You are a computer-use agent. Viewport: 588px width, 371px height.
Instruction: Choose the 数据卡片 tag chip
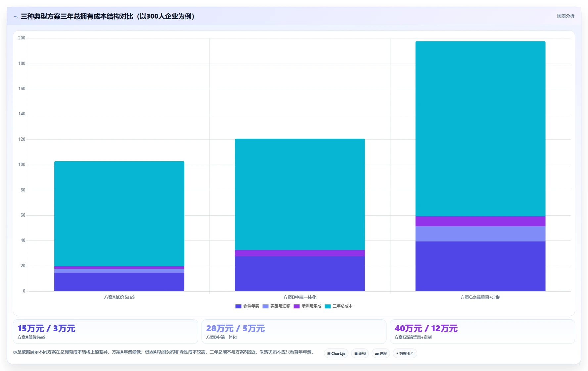405,353
